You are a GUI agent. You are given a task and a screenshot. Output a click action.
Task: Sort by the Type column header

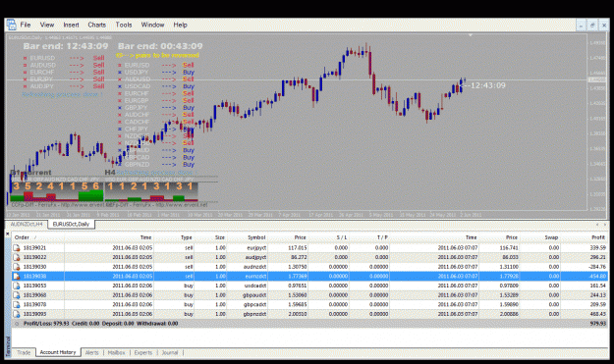(x=187, y=237)
